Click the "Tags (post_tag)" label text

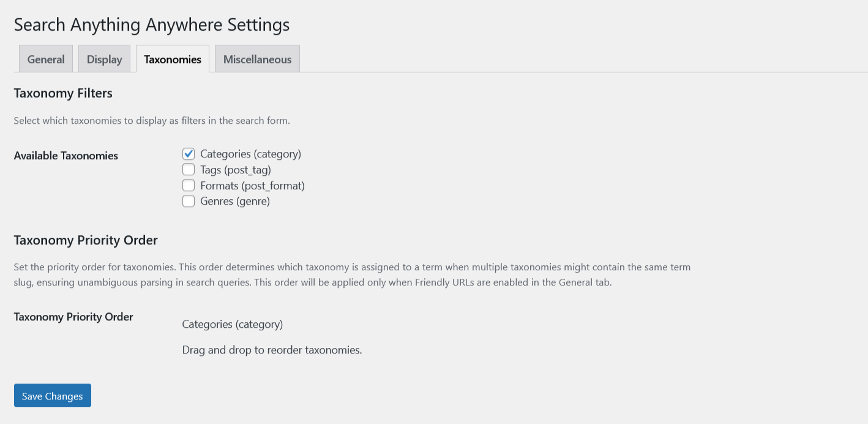point(236,170)
